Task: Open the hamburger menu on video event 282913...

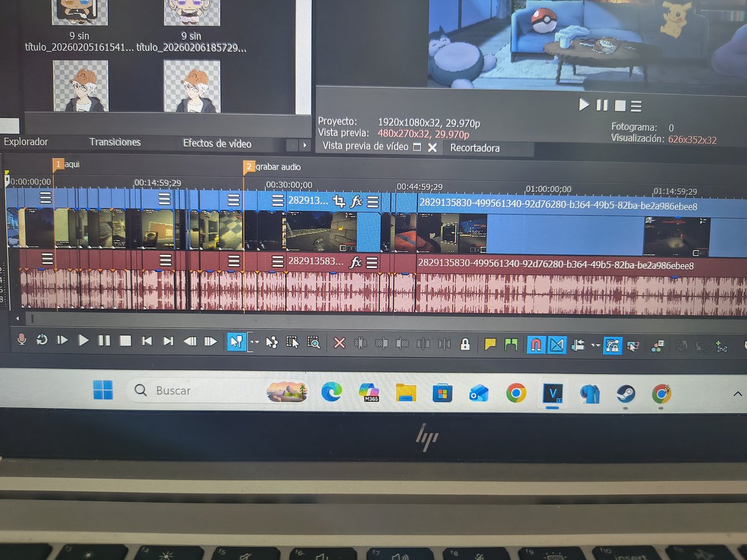Action: [x=372, y=202]
